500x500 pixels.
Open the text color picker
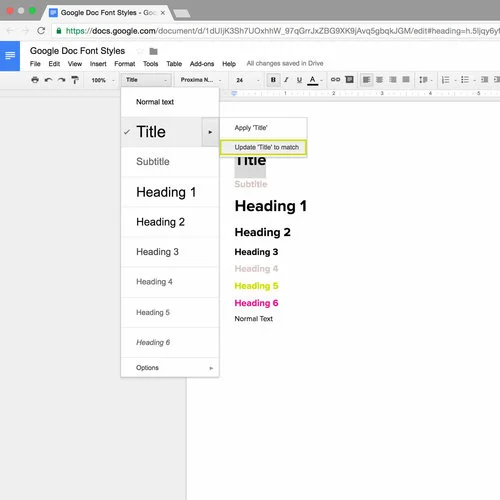tap(313, 80)
